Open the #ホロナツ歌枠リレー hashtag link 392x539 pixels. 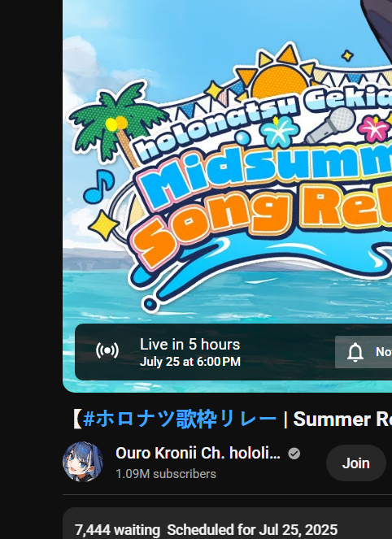(x=180, y=419)
